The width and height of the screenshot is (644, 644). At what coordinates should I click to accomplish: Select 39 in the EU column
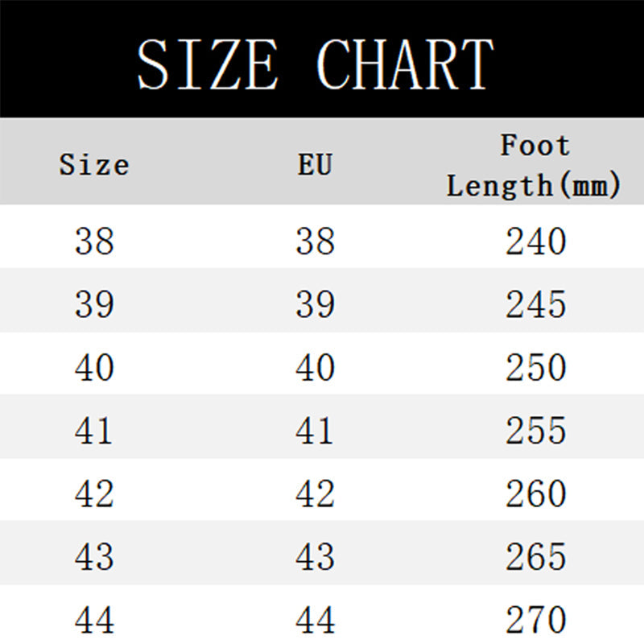pyautogui.click(x=315, y=304)
